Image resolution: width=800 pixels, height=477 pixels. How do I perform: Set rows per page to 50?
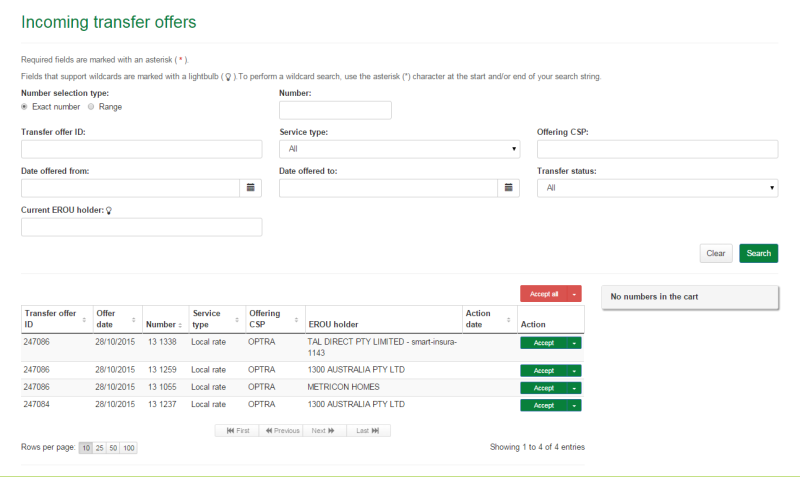(113, 448)
